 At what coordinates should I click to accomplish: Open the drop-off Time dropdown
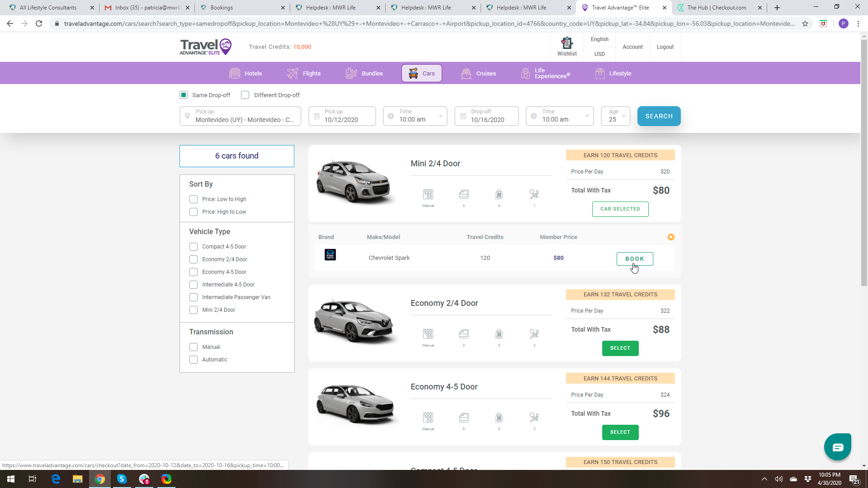[x=560, y=116]
